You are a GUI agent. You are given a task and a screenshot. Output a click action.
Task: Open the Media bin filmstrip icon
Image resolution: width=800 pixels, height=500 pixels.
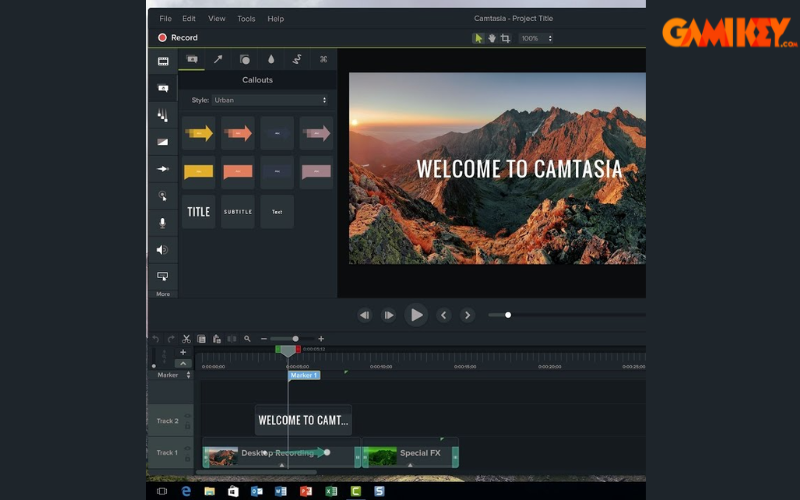(x=163, y=62)
